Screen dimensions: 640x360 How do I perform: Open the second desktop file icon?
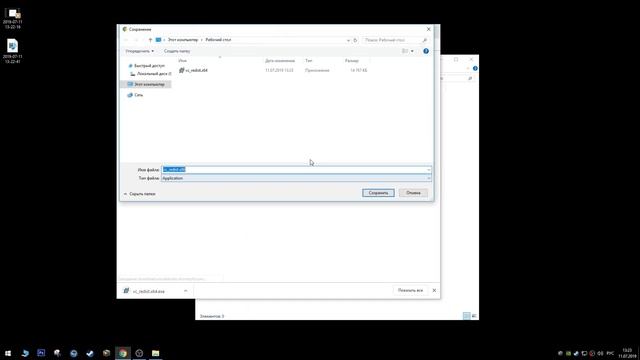[13, 51]
